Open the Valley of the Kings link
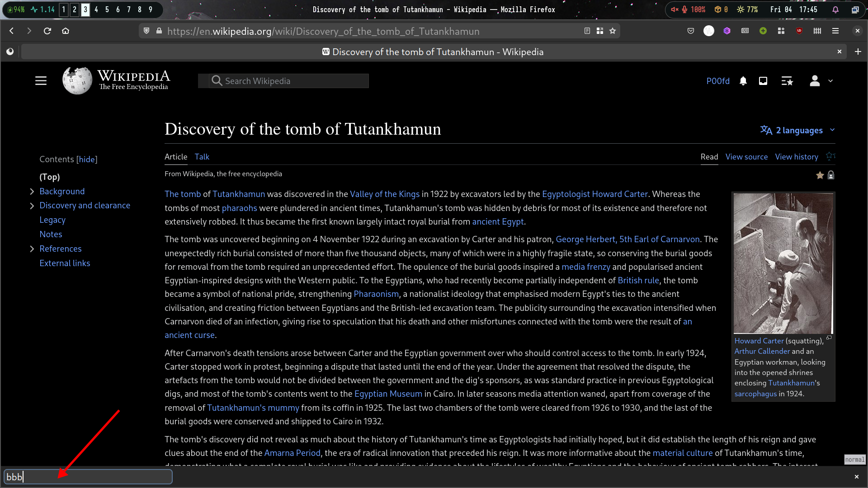868x488 pixels. 384,194
